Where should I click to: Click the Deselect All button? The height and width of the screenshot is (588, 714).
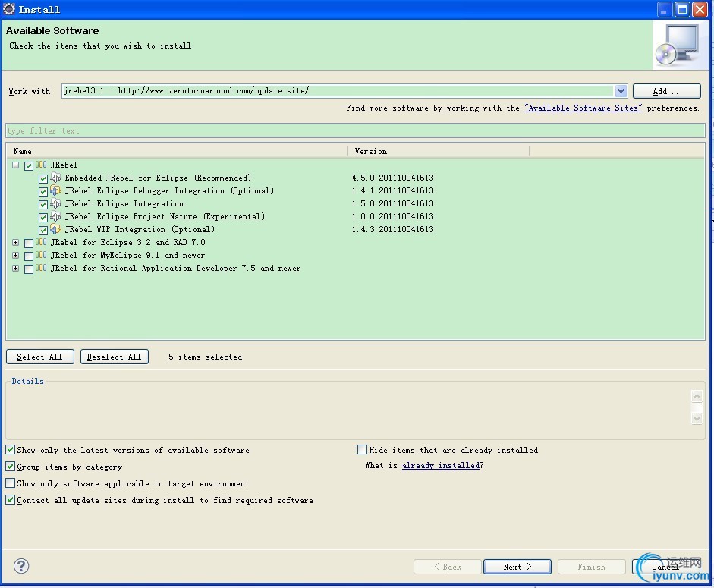pyautogui.click(x=115, y=357)
